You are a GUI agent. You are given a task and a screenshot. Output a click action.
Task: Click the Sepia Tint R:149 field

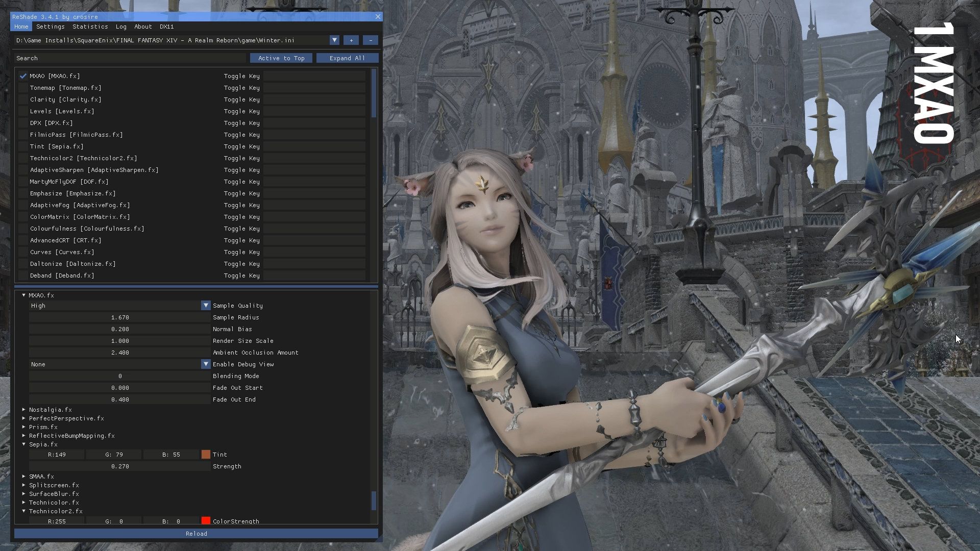tap(57, 455)
